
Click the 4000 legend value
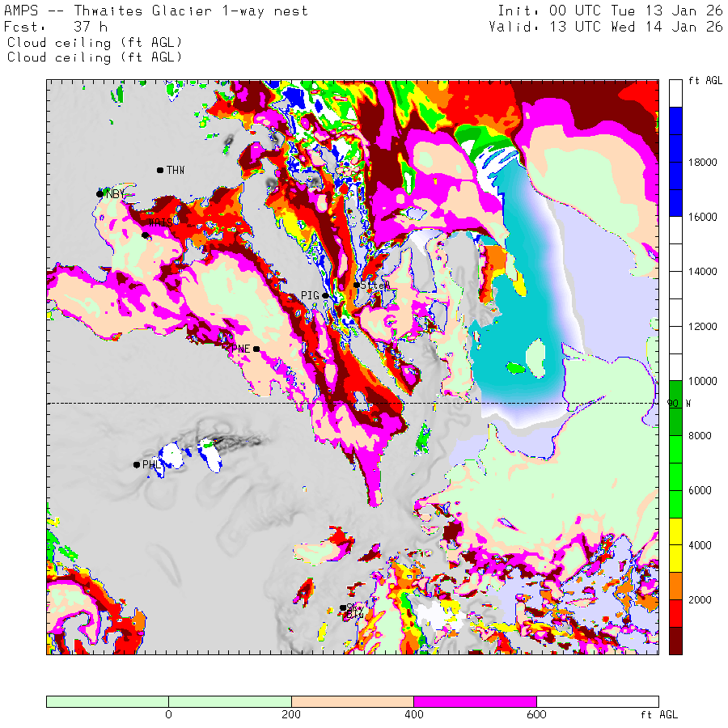point(700,545)
